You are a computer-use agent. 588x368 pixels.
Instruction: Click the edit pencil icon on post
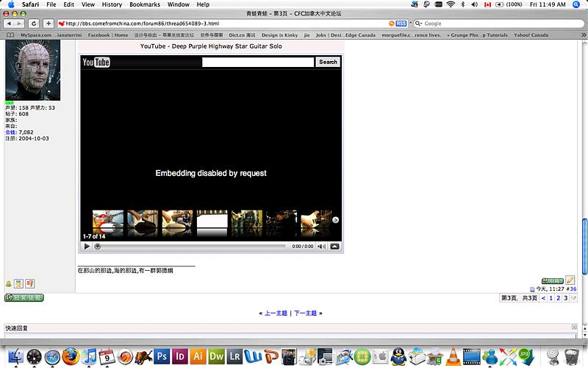[x=570, y=280]
